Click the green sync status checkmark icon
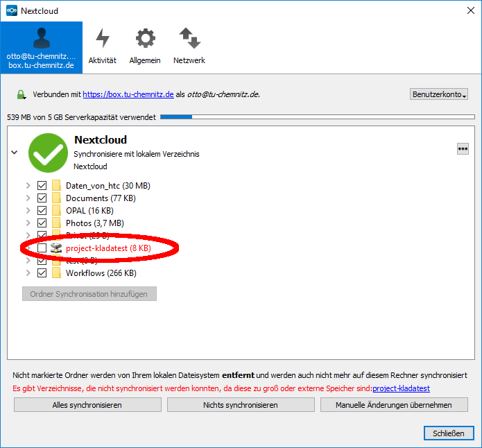 click(x=48, y=153)
